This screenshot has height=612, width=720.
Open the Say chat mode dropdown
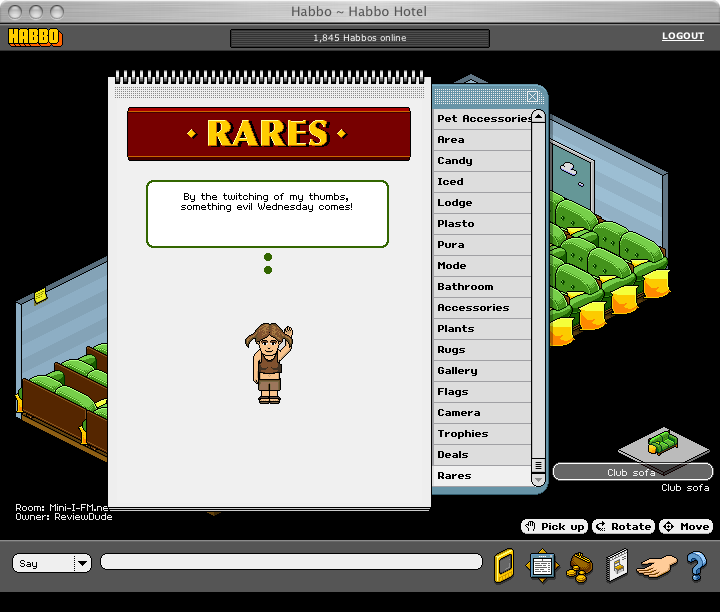pyautogui.click(x=82, y=563)
